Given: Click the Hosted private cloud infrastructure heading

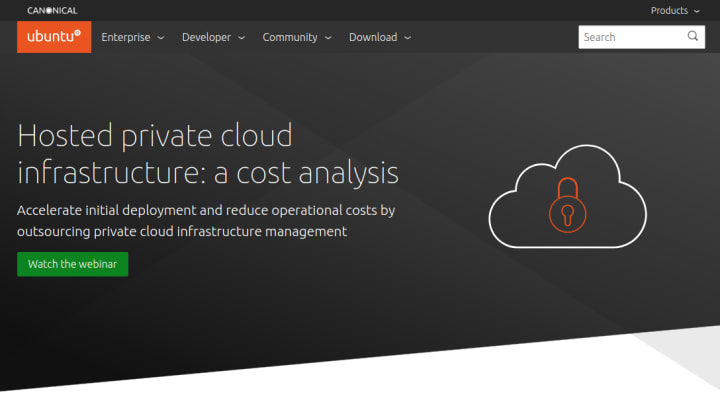Looking at the screenshot, I should click(x=208, y=154).
